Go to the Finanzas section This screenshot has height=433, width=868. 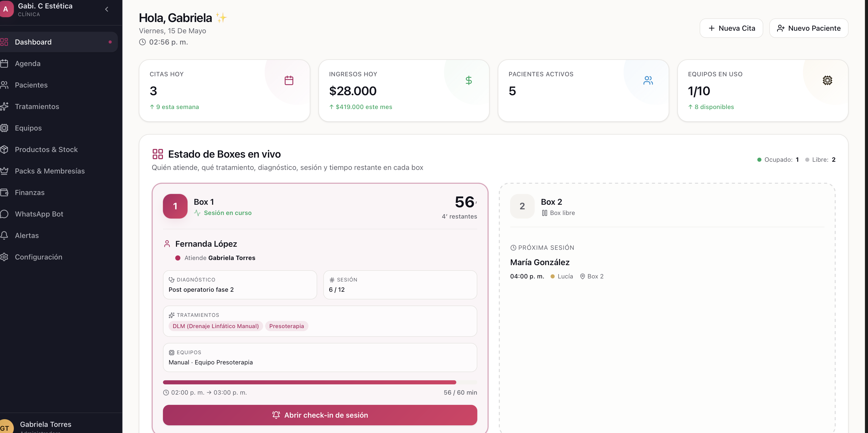click(x=59, y=193)
